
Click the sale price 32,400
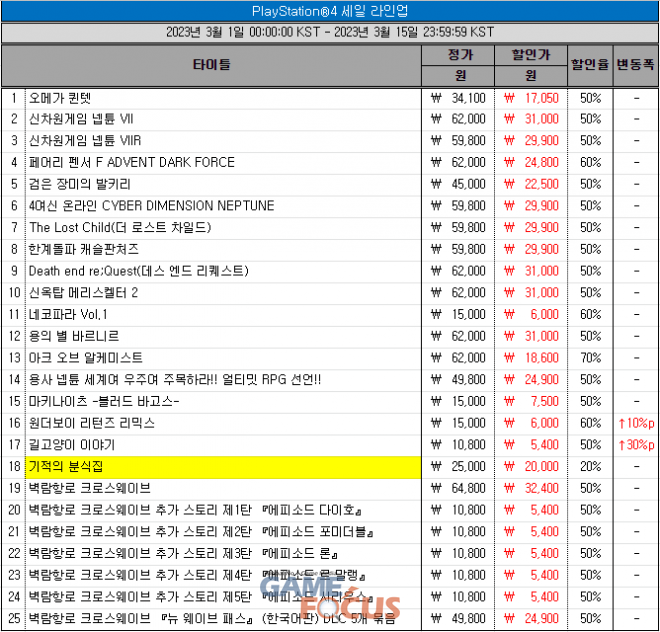pos(542,489)
